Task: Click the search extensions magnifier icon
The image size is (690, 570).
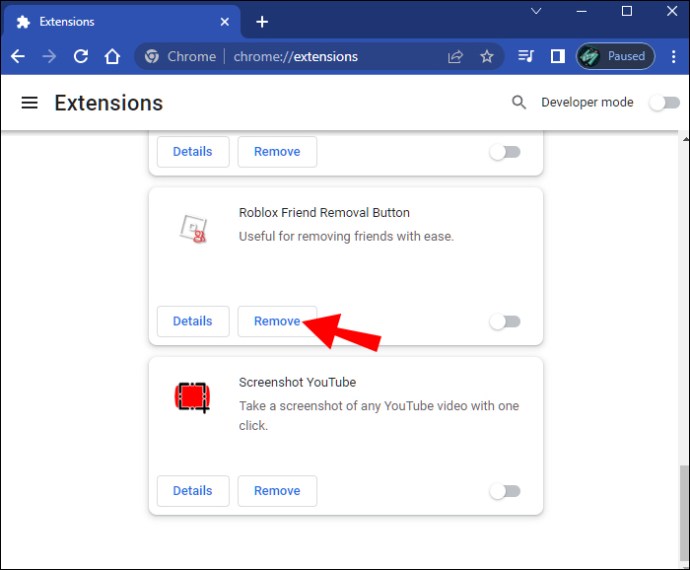Action: click(x=519, y=102)
